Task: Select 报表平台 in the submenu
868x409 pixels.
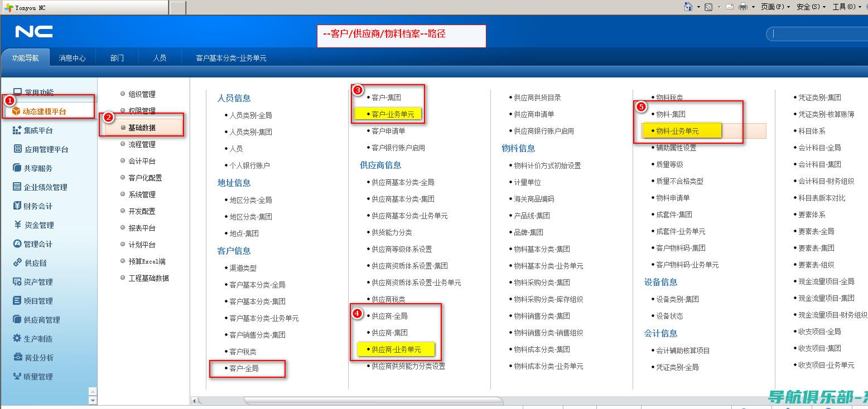Action: 142,228
